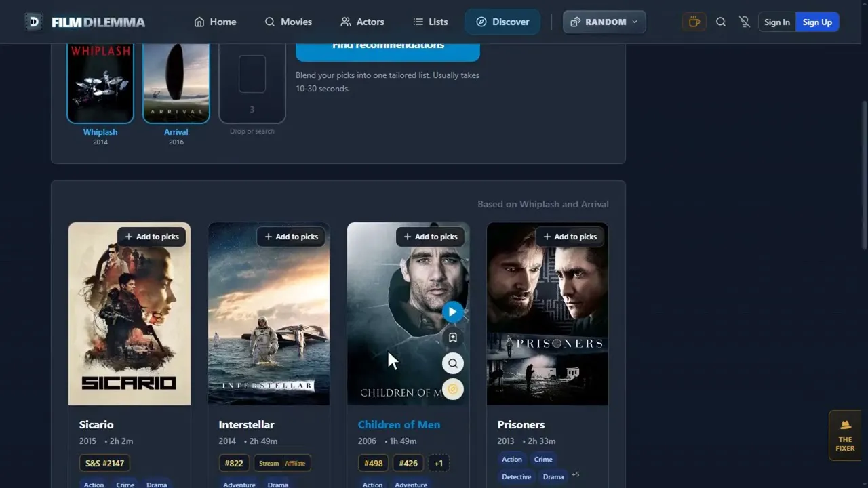This screenshot has height=488, width=868.
Task: Add Children of Men to picks
Action: [431, 237]
